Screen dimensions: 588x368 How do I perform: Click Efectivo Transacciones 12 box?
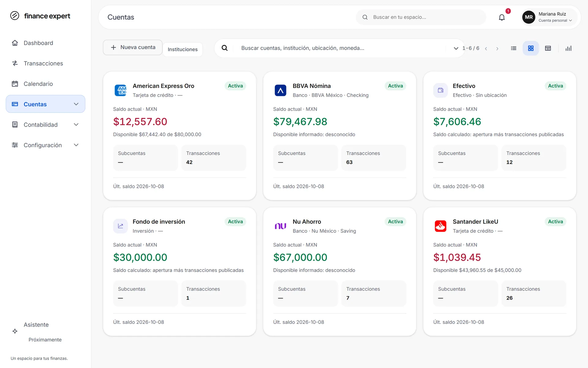click(x=534, y=158)
